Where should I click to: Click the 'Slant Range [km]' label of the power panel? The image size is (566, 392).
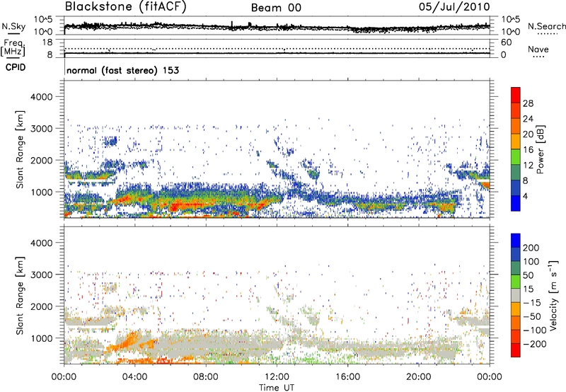(20, 149)
